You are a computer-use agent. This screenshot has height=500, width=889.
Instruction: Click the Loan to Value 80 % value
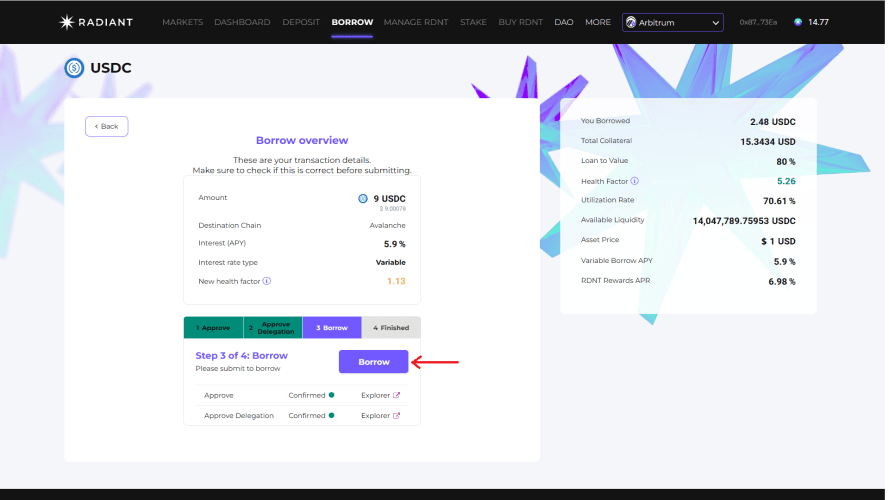tap(786, 162)
